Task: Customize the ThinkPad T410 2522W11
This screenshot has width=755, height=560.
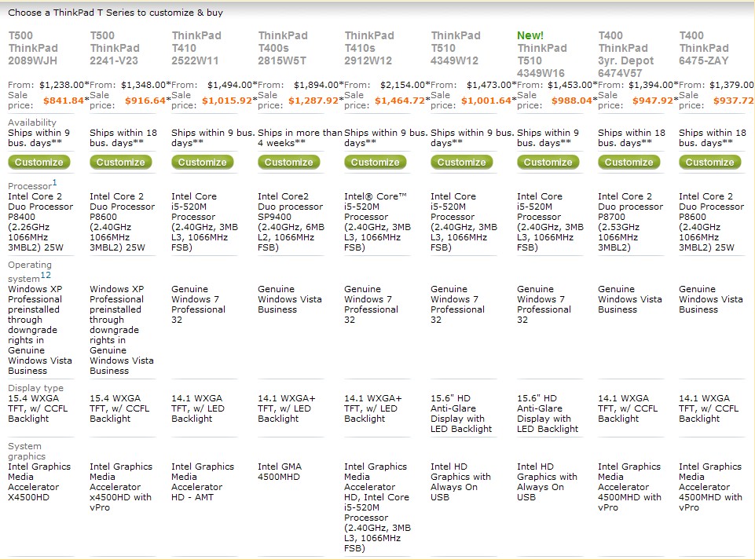Action: (203, 163)
